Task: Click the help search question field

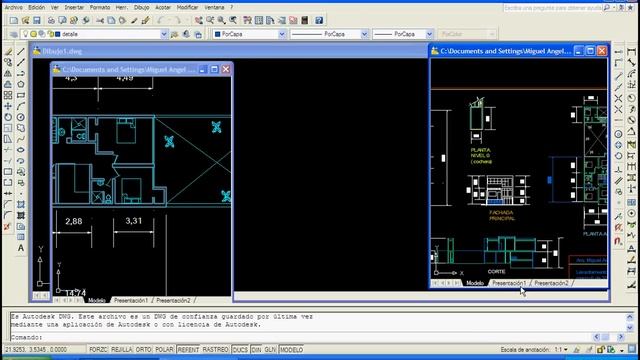Action: tap(552, 8)
